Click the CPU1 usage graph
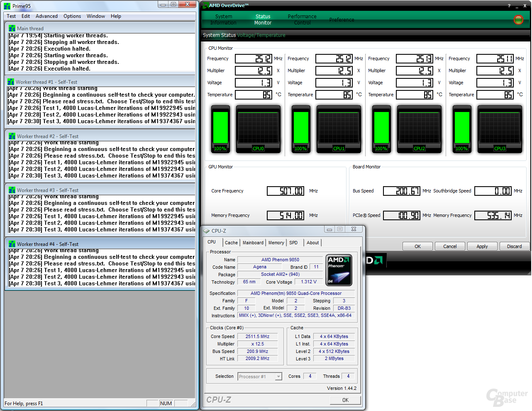Image resolution: width=532 pixels, height=411 pixels. (339, 129)
